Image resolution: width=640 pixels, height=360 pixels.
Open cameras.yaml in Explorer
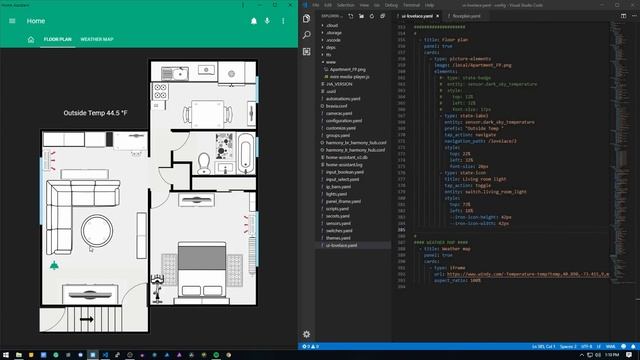tap(339, 113)
